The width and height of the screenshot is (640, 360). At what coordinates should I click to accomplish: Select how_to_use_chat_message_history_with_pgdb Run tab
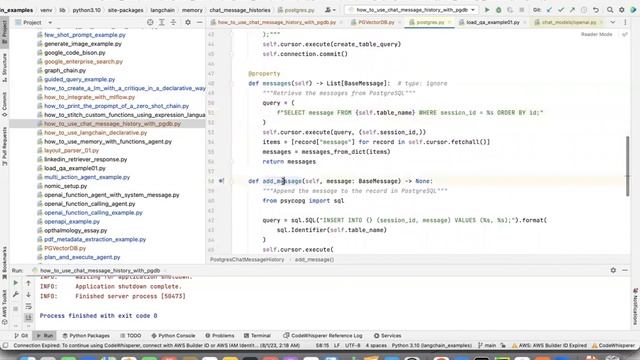pos(99,270)
